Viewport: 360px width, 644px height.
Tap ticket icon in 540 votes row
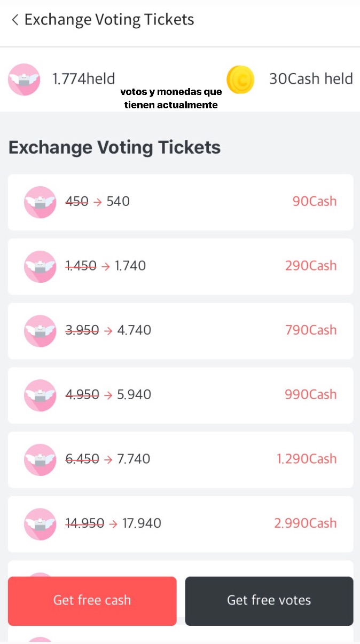click(x=40, y=202)
